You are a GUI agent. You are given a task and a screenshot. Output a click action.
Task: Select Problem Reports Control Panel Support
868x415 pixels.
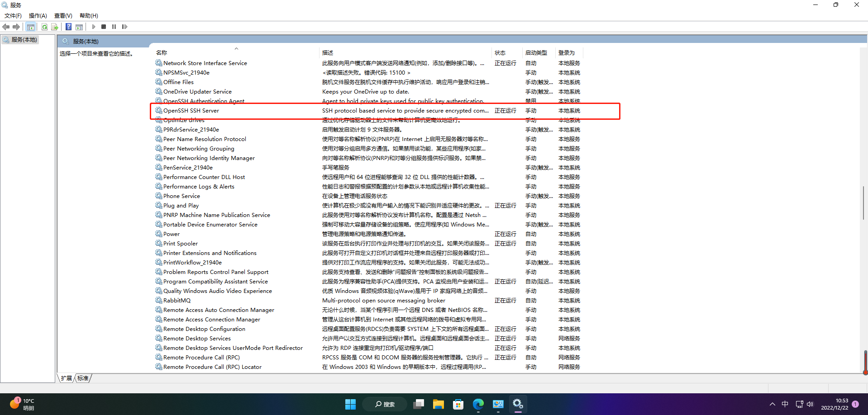(x=368, y=272)
